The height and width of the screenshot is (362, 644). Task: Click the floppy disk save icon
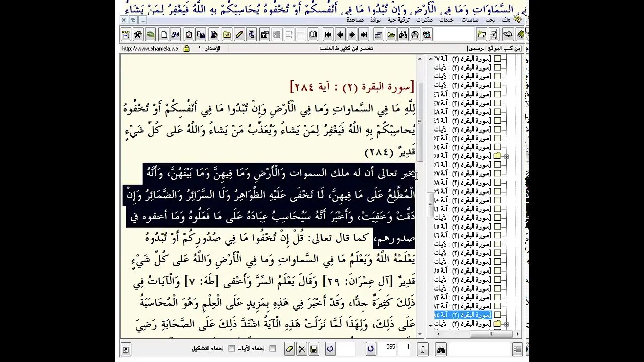point(314,349)
